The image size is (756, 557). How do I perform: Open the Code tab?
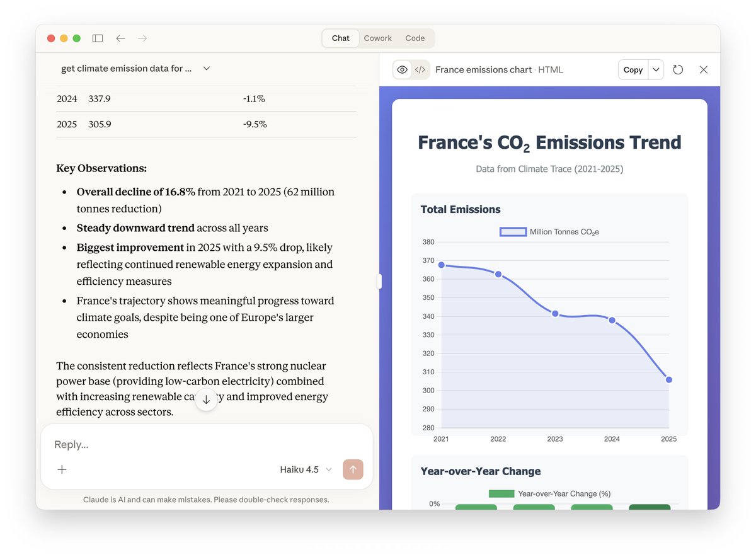[x=415, y=38]
